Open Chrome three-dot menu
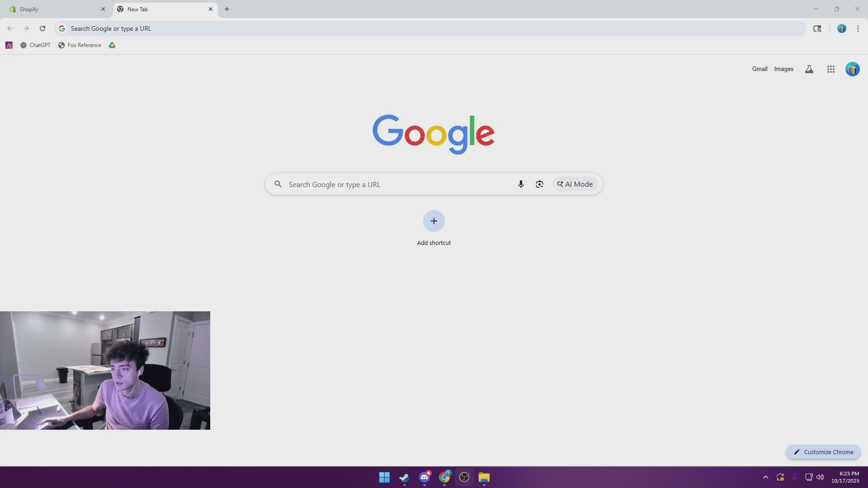The width and height of the screenshot is (868, 488). (x=858, y=28)
